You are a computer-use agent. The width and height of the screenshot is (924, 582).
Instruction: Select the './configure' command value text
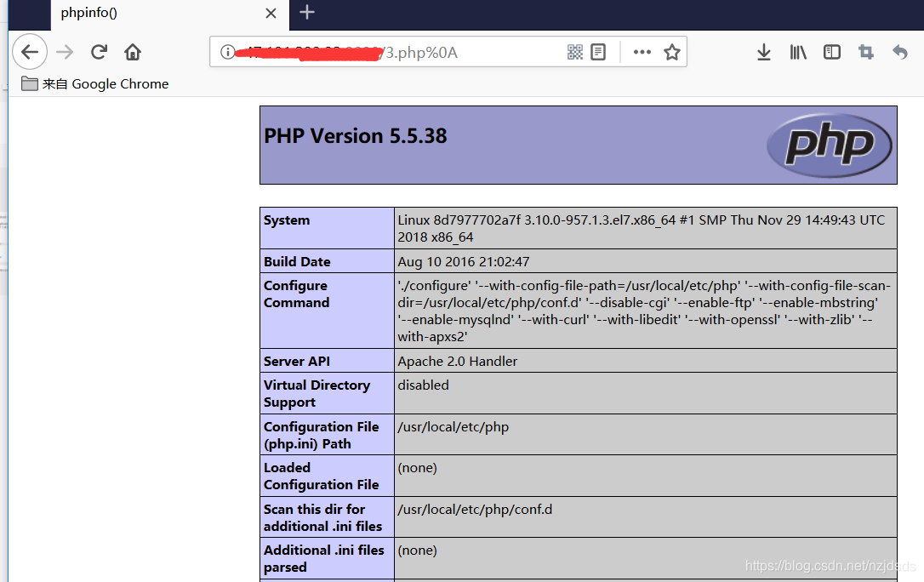645,311
